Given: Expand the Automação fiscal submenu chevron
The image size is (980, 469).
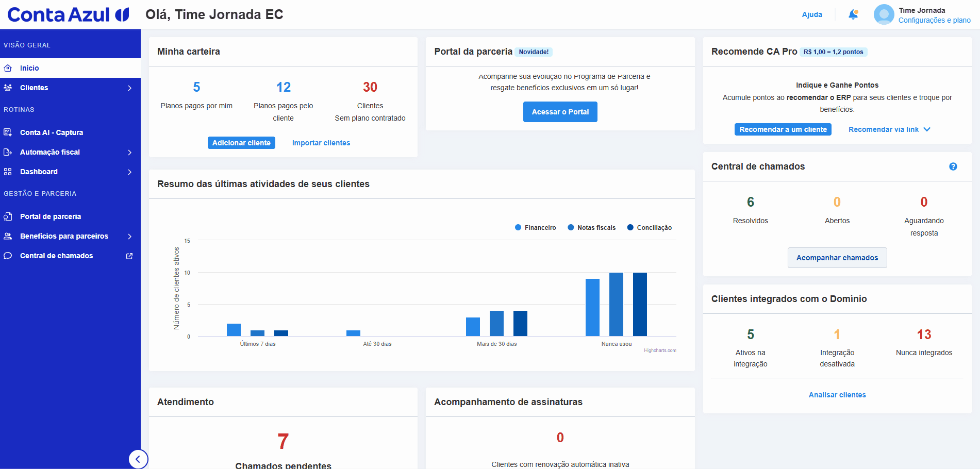Looking at the screenshot, I should [x=130, y=153].
